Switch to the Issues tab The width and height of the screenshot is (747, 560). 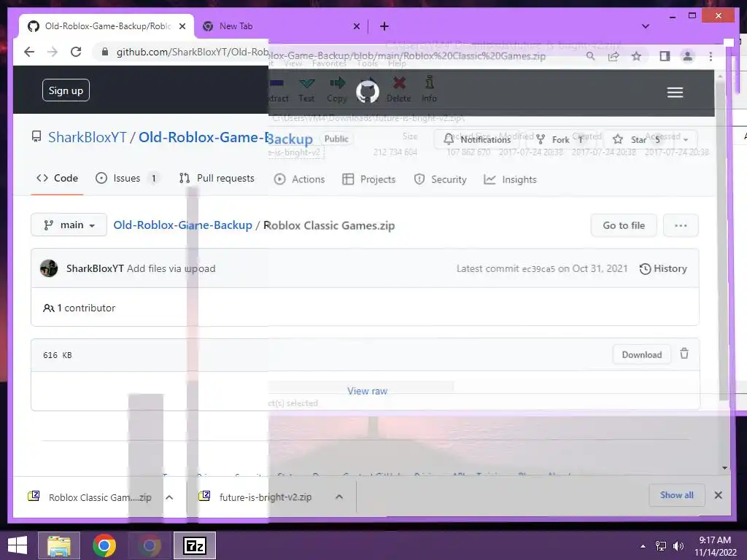point(127,178)
